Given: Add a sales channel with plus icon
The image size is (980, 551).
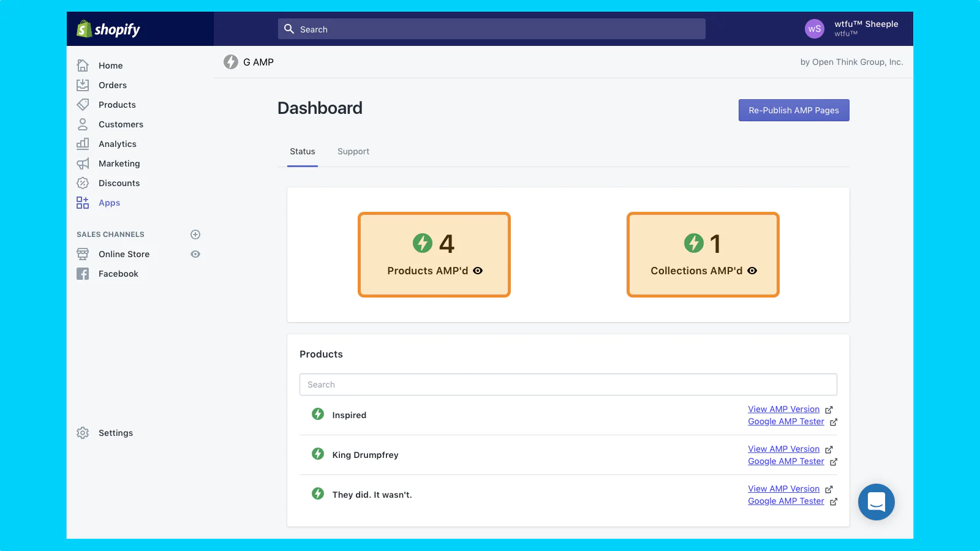Looking at the screenshot, I should pos(195,234).
